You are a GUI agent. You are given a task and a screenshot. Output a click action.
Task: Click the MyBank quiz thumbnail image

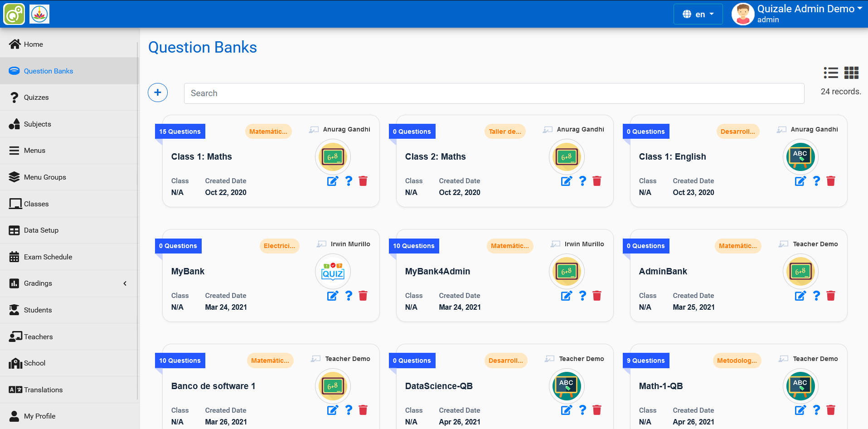pyautogui.click(x=333, y=272)
